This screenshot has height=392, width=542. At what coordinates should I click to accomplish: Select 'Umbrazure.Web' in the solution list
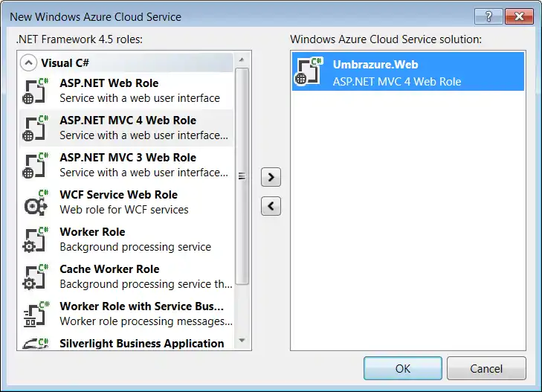[408, 71]
